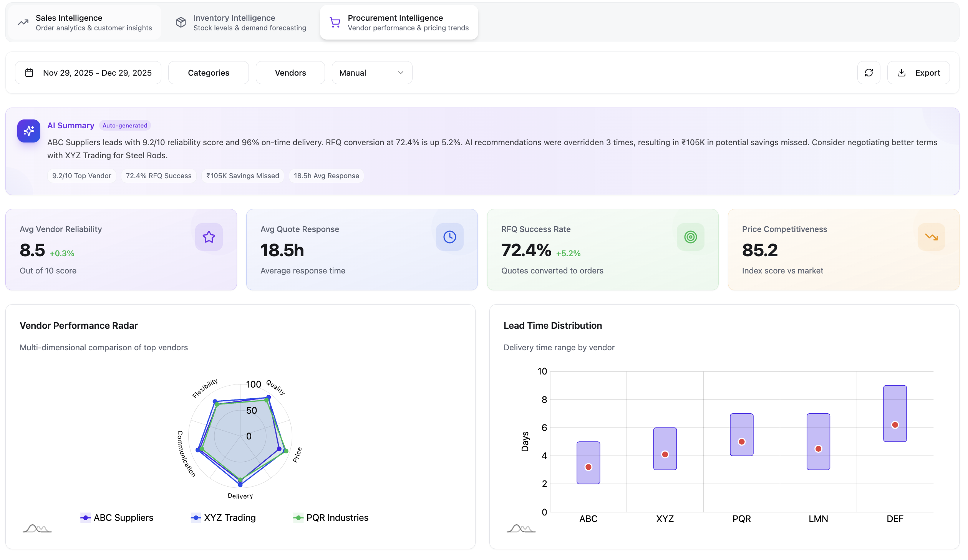Click the trending line icon for Sales Intelligence
This screenshot has width=968, height=560.
(x=23, y=23)
